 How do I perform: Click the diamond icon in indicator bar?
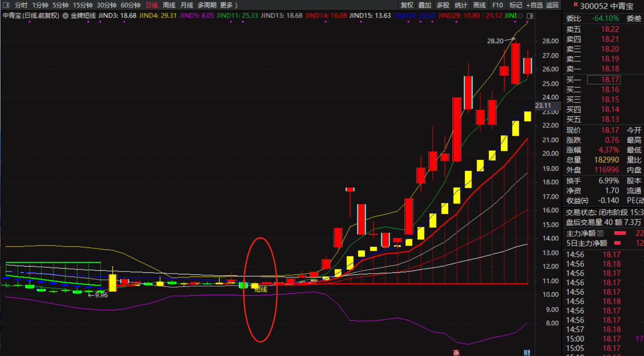pyautogui.click(x=520, y=16)
